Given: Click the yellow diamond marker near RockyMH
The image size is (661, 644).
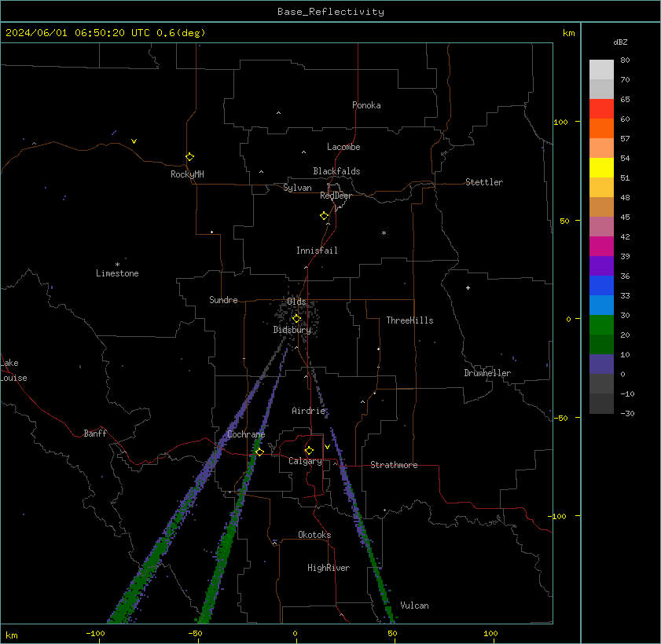Looking at the screenshot, I should (x=189, y=157).
